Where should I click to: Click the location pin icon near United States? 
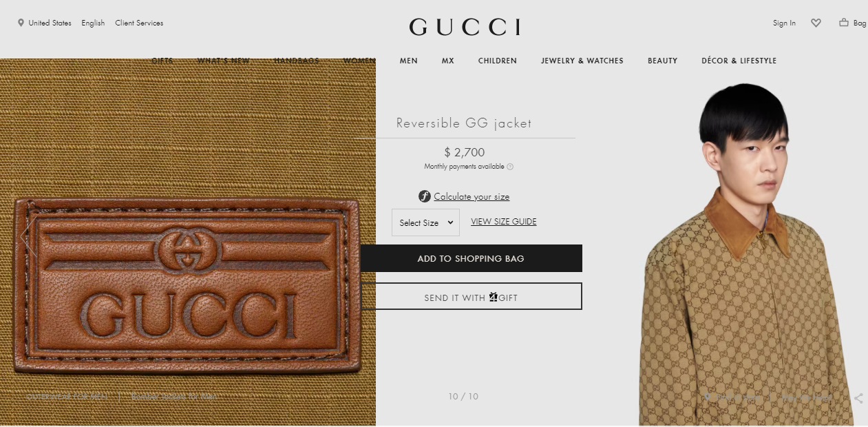coord(21,23)
